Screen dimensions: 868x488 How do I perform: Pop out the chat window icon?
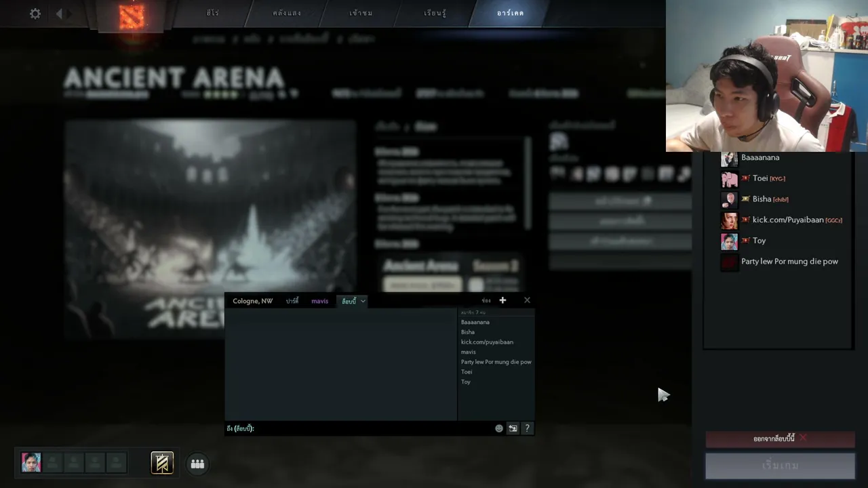pyautogui.click(x=513, y=428)
